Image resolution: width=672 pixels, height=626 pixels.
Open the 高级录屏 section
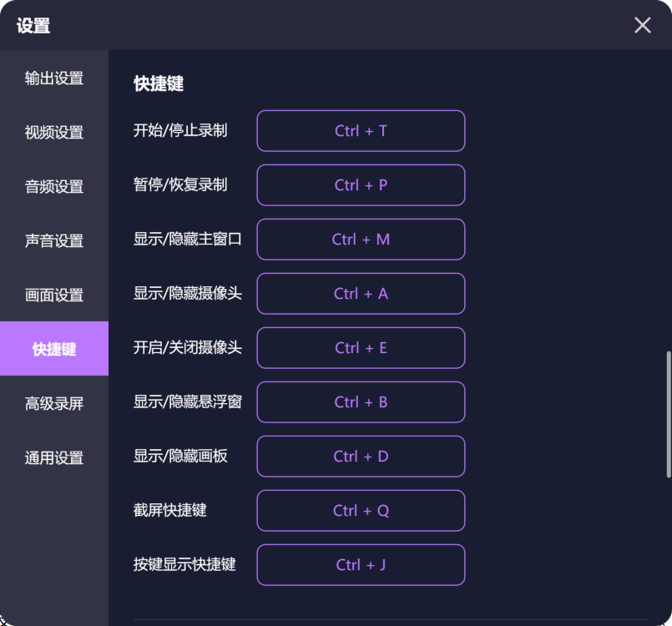point(54,403)
